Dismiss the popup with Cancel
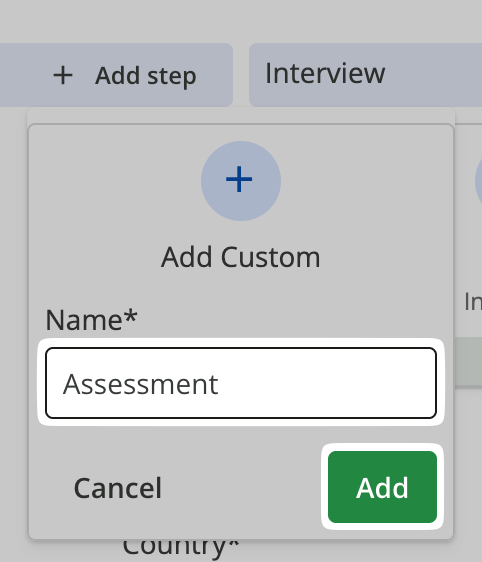 tap(118, 488)
